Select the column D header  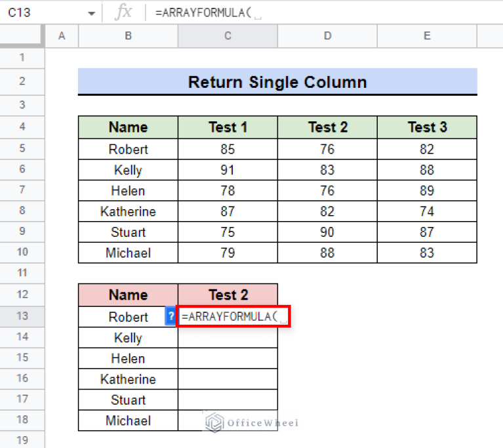pos(327,36)
